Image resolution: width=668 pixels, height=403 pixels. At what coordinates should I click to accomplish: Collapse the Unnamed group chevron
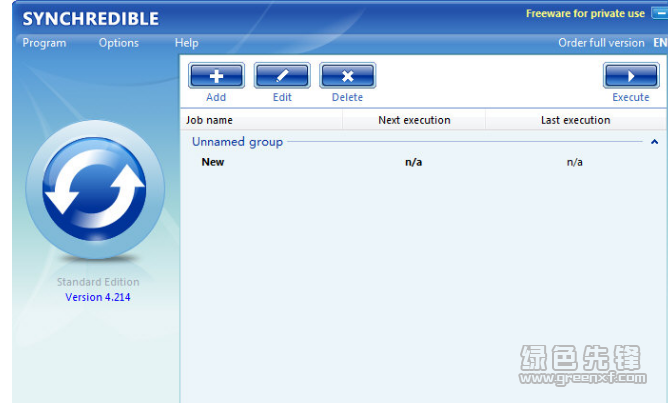click(x=654, y=142)
